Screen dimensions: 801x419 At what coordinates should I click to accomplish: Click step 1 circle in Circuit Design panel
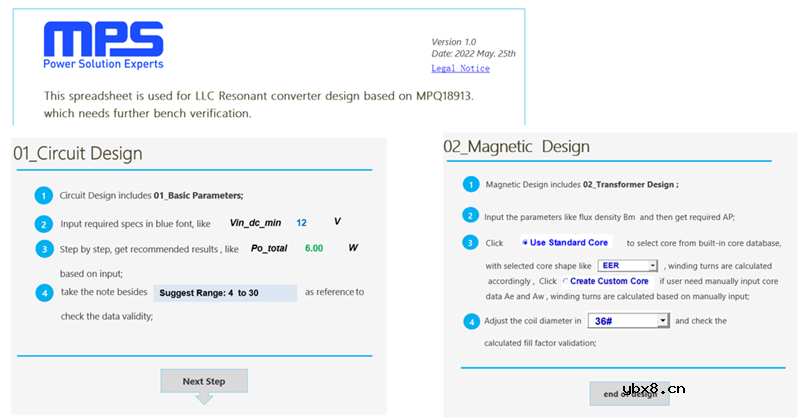tap(43, 196)
